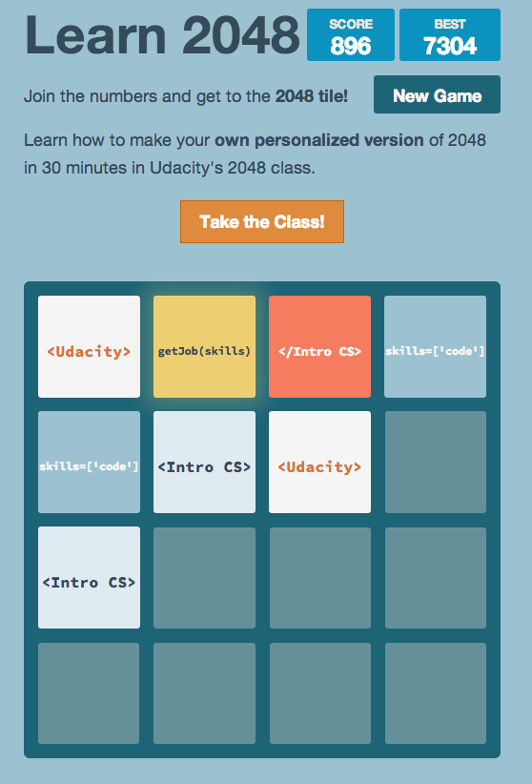Select the orange </Intro CS> tile

click(320, 346)
